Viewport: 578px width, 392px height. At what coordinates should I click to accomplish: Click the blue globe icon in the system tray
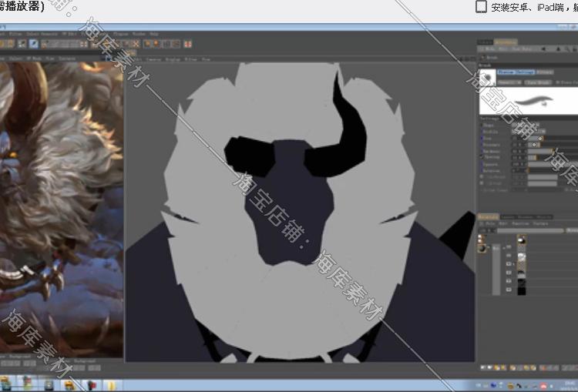pyautogui.click(x=493, y=386)
